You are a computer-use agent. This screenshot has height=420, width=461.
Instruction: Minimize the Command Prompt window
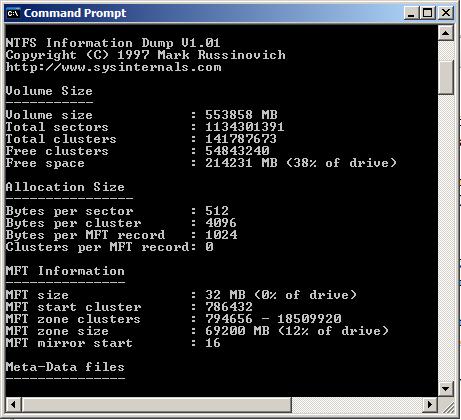click(411, 13)
